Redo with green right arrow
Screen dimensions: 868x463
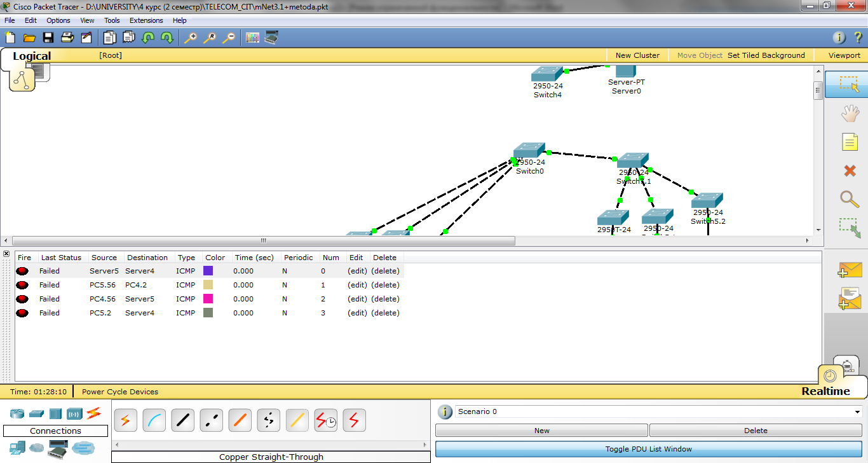point(167,38)
